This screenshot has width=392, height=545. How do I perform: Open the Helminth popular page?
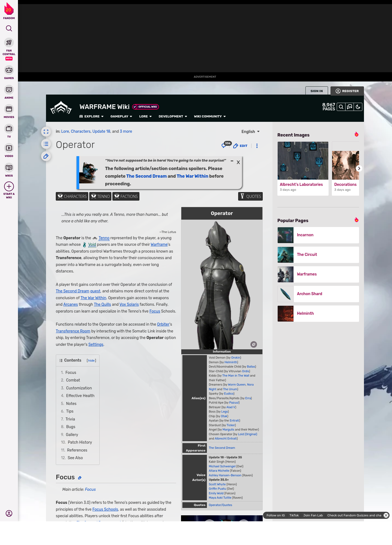(318, 314)
